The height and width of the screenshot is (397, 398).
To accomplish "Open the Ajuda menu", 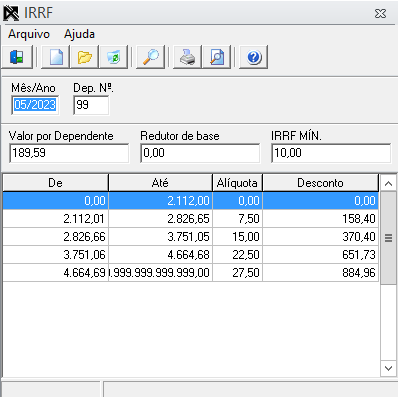I will click(79, 34).
